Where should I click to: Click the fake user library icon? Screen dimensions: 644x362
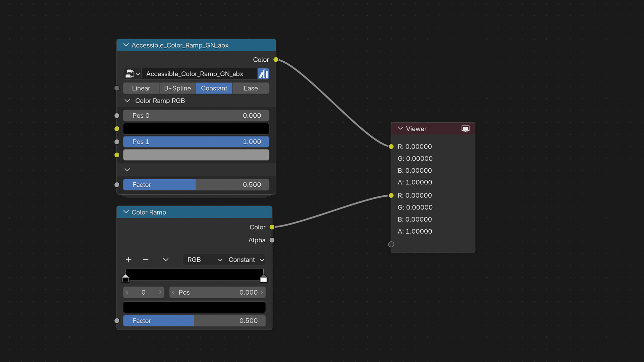coord(263,74)
